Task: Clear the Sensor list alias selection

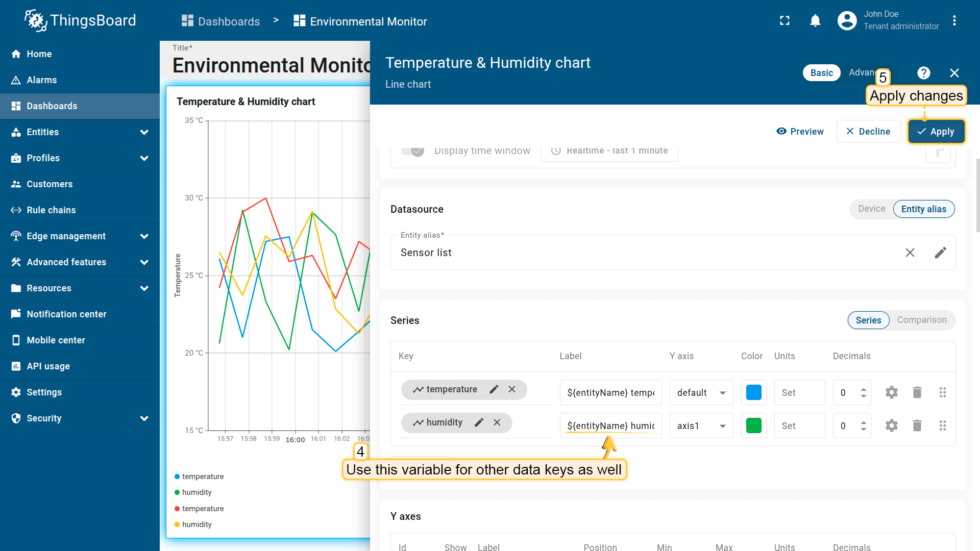Action: [910, 253]
